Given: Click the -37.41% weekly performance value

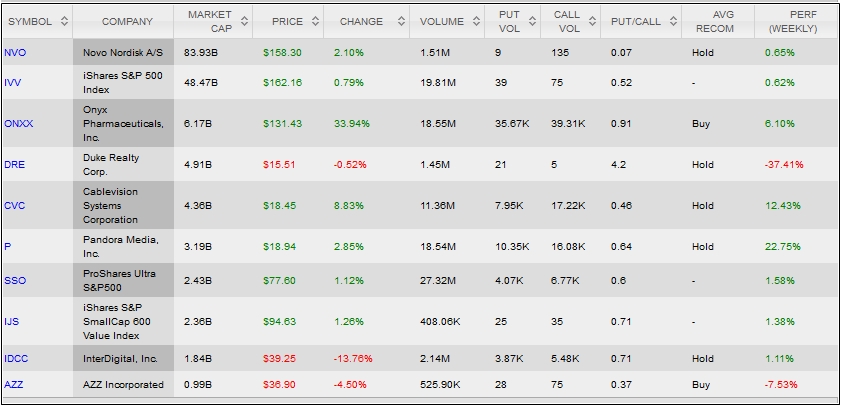Looking at the screenshot, I should coord(784,165).
